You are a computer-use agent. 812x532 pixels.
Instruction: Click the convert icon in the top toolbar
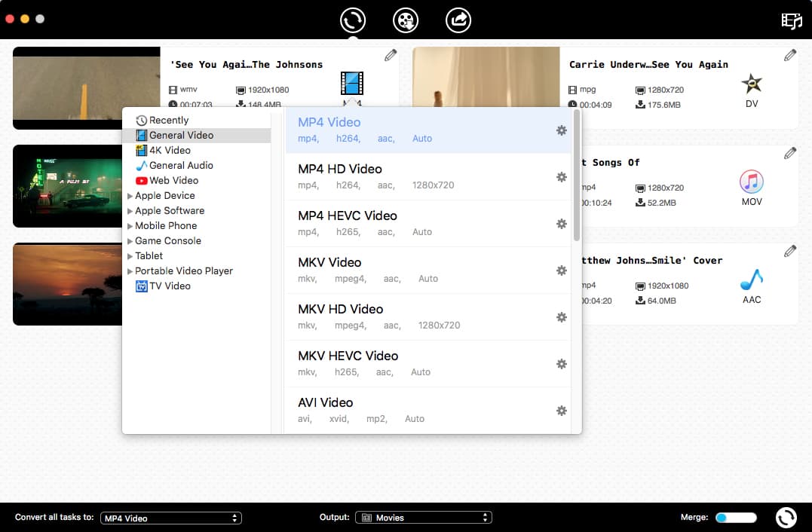tap(352, 20)
